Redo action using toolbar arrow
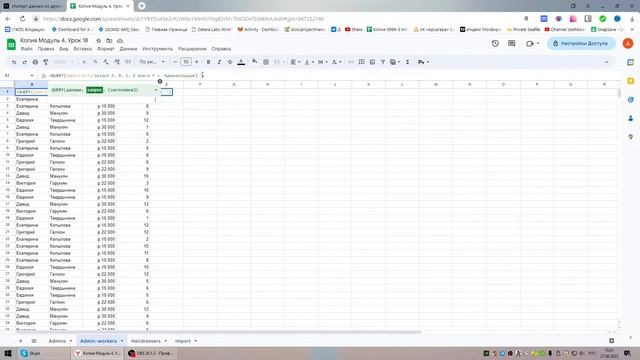 pyautogui.click(x=24, y=62)
